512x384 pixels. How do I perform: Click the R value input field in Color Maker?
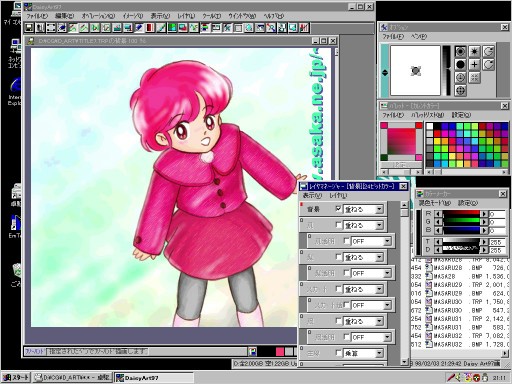[497, 214]
